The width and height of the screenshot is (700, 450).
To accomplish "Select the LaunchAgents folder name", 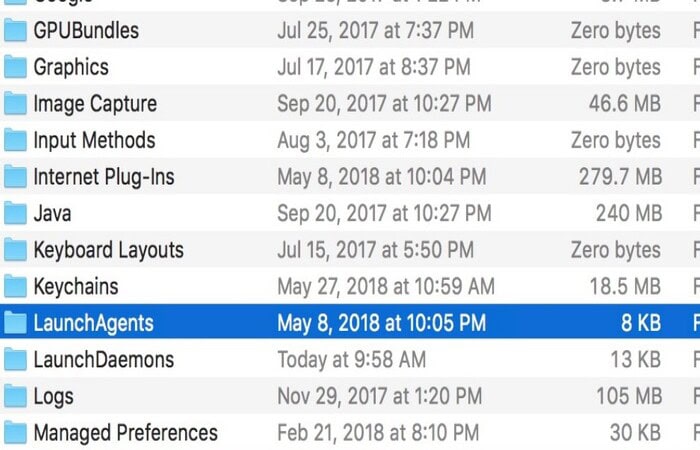I will coord(93,324).
